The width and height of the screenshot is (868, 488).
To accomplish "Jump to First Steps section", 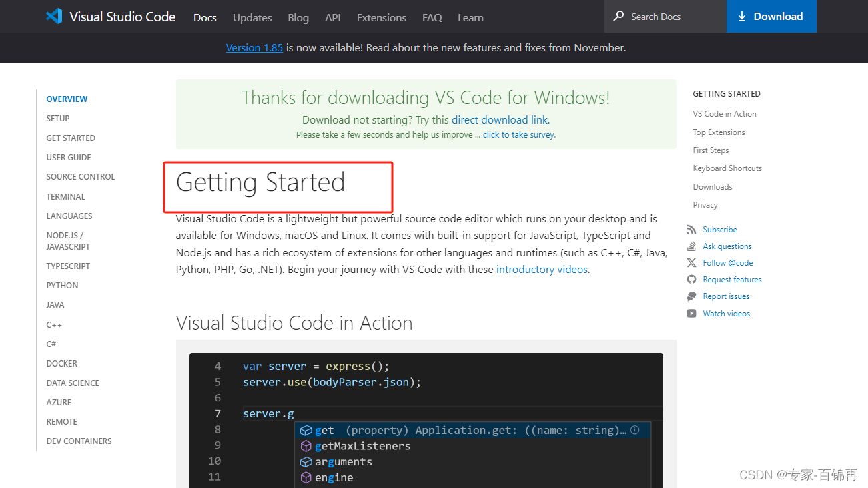I will (x=711, y=150).
